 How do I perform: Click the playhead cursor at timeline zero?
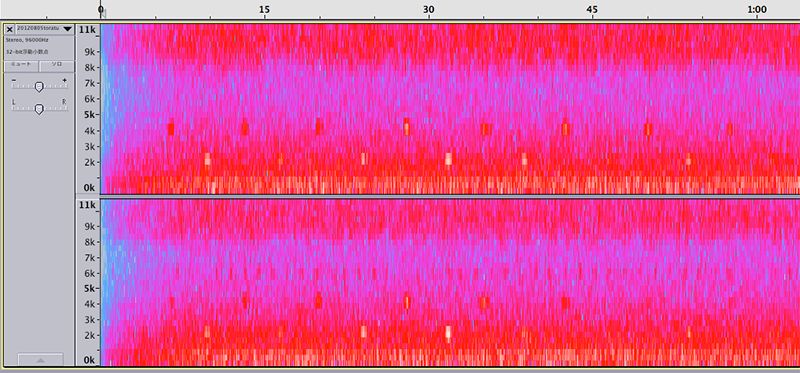point(102,12)
